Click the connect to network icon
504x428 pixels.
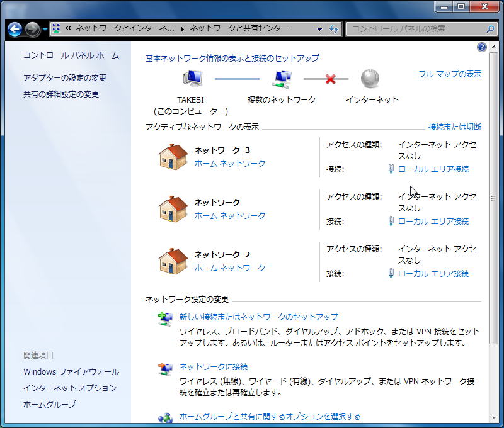pyautogui.click(x=166, y=369)
